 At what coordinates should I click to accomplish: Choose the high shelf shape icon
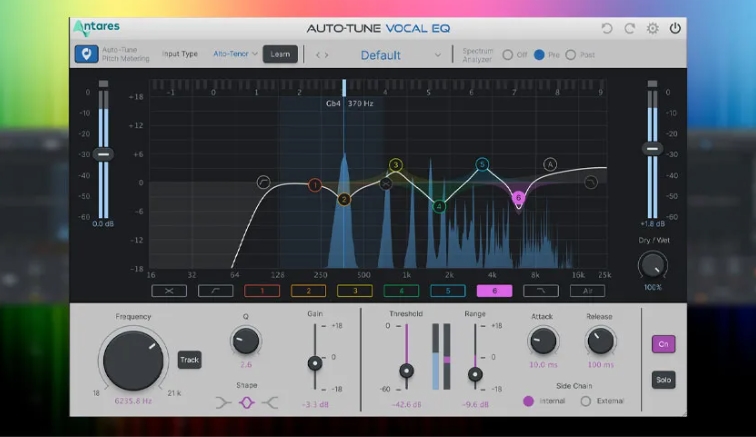[x=270, y=402]
